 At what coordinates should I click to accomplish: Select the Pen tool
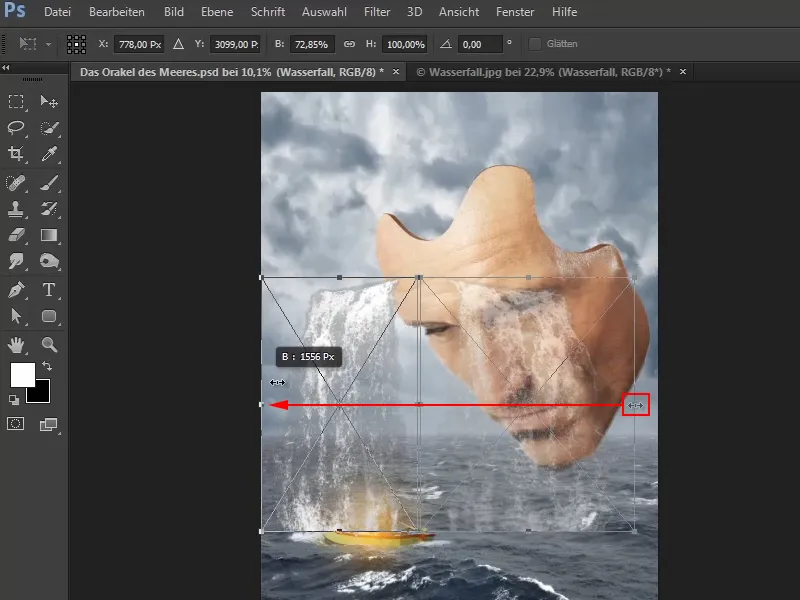(x=16, y=290)
